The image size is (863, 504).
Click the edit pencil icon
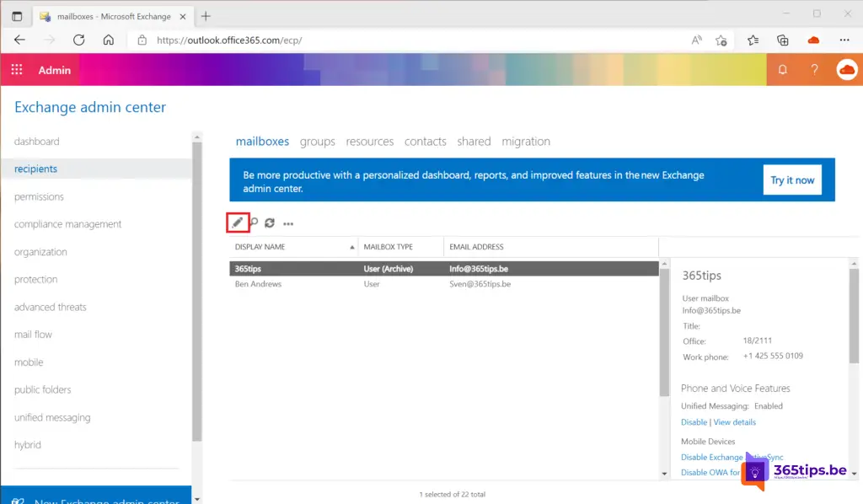click(x=237, y=223)
